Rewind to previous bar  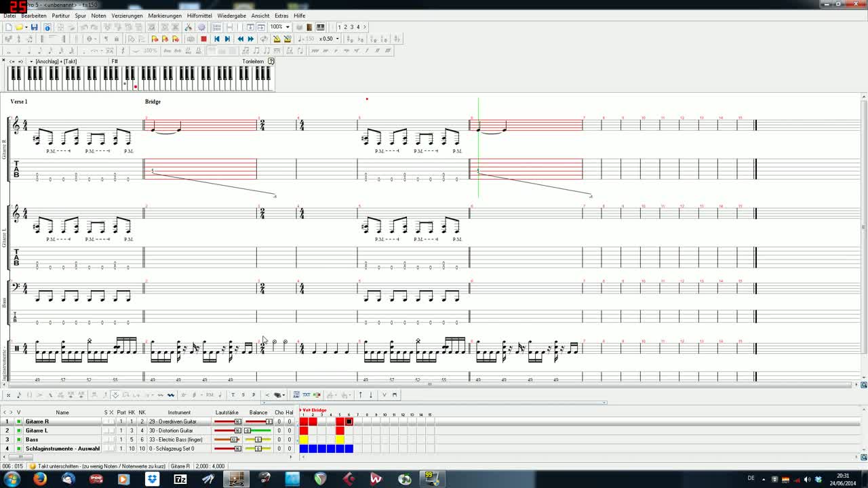(240, 39)
